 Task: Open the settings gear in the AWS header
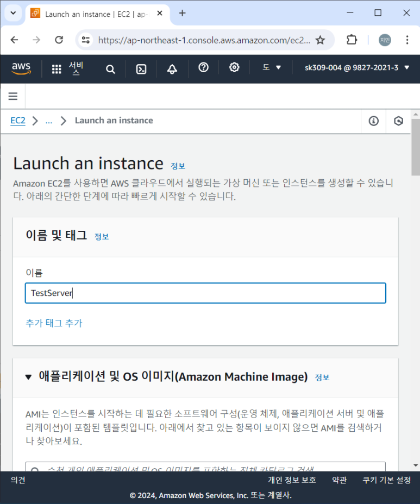[x=234, y=67]
